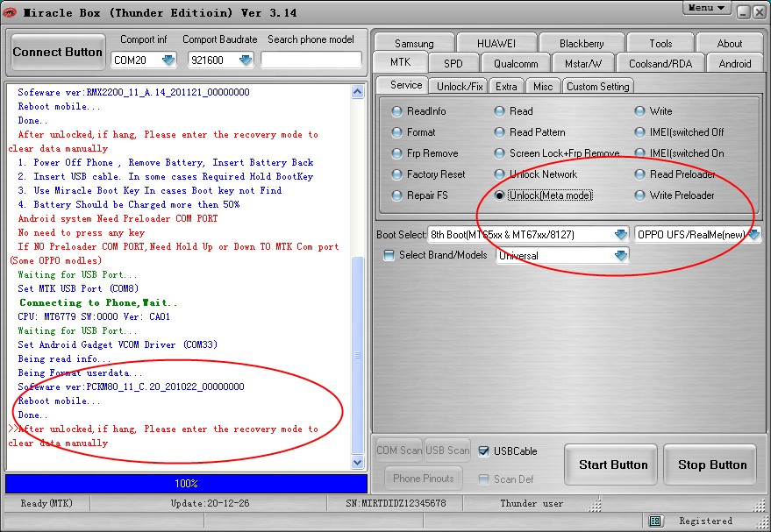Click the 'Thunder user' status bar entry
This screenshot has height=532, width=771.
click(532, 503)
